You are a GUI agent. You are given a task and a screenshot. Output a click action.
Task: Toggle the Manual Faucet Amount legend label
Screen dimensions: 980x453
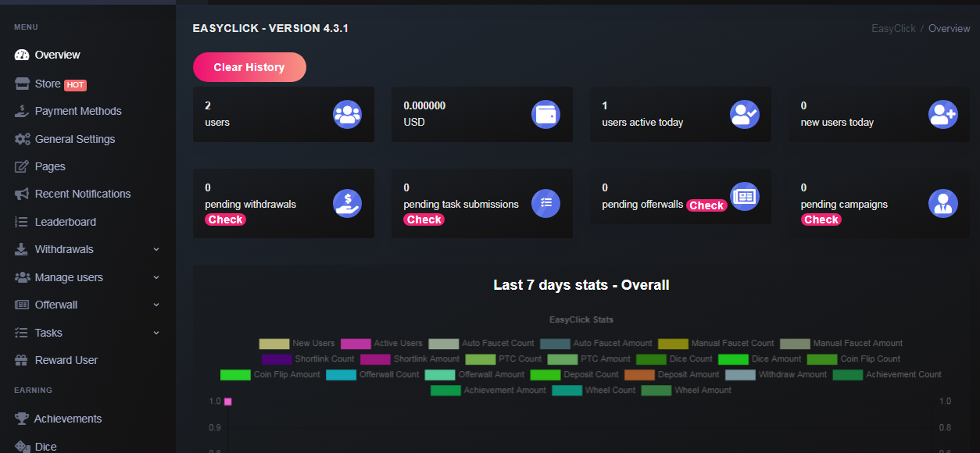pos(857,344)
